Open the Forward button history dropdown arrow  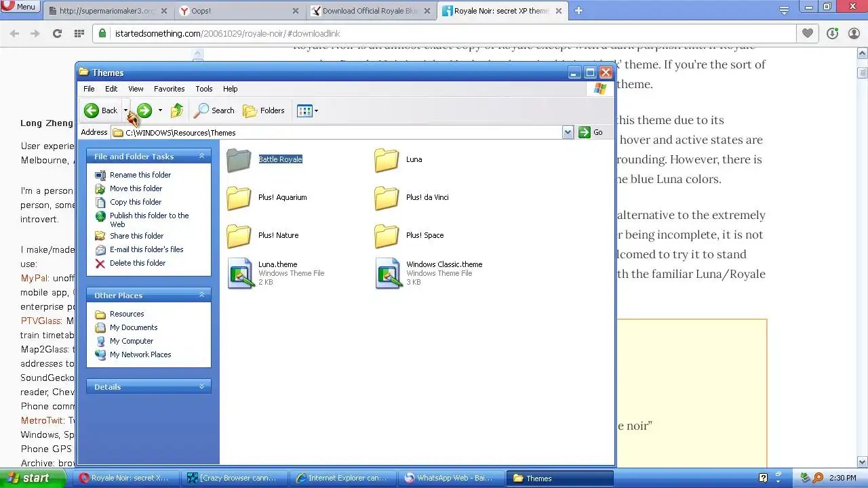[x=160, y=110]
